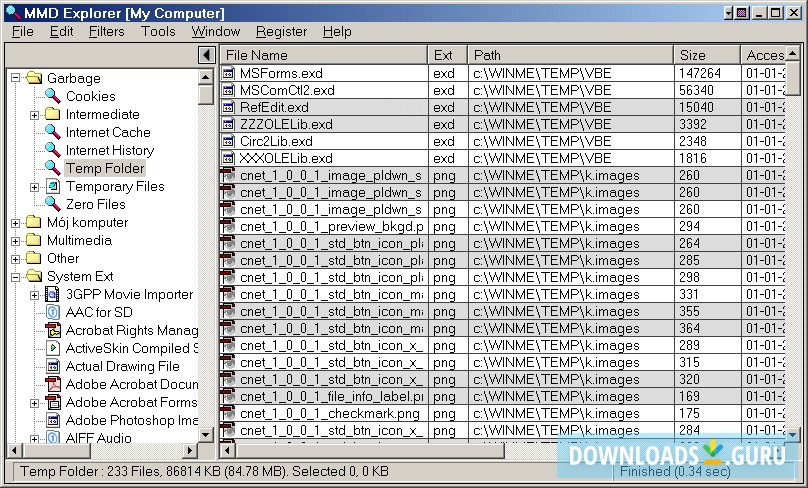Click the file list scroll-left arrow
The height and width of the screenshot is (488, 808).
[x=227, y=450]
